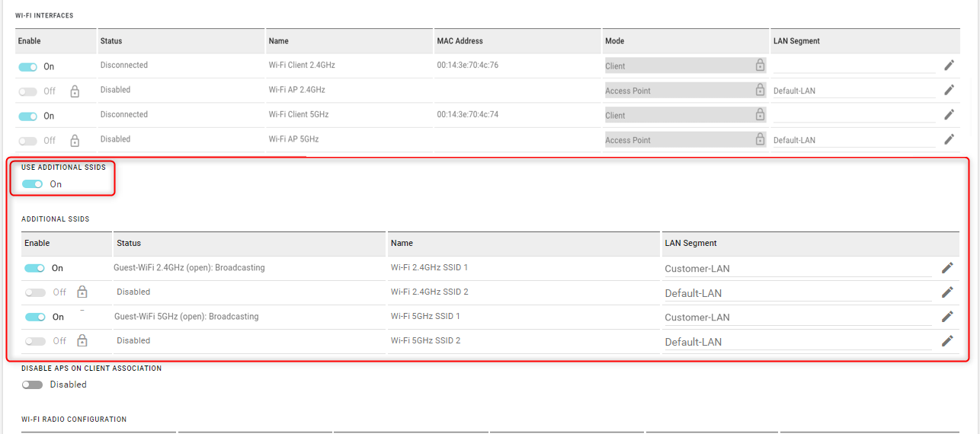Edit Wi-Fi 5GHz SSID 1 entry
This screenshot has width=980, height=434.
[x=947, y=317]
